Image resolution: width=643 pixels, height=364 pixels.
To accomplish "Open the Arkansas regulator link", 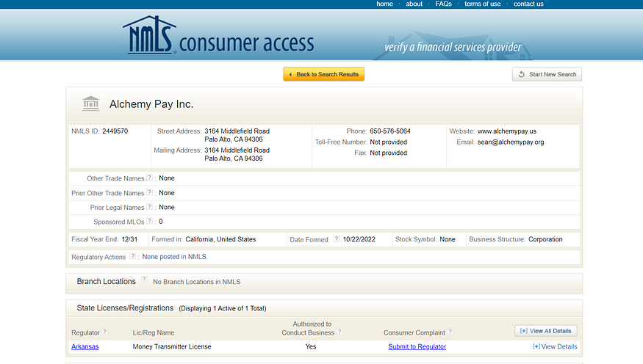I will pyautogui.click(x=85, y=346).
